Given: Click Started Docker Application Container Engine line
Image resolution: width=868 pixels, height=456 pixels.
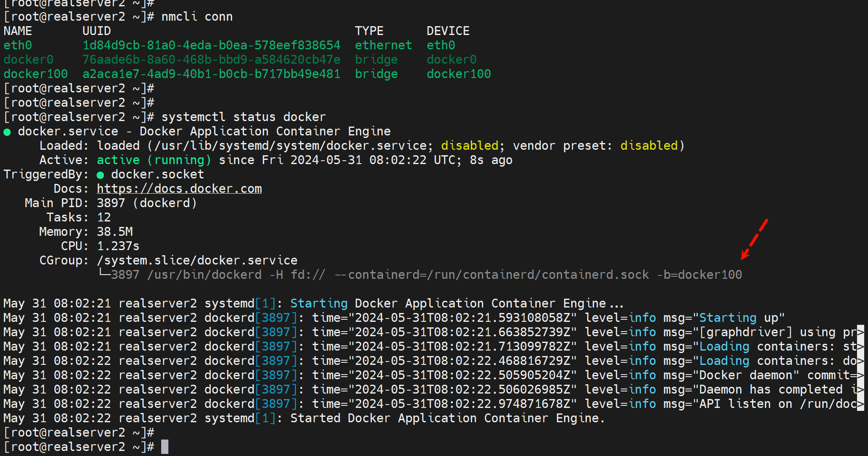Looking at the screenshot, I should [447, 418].
